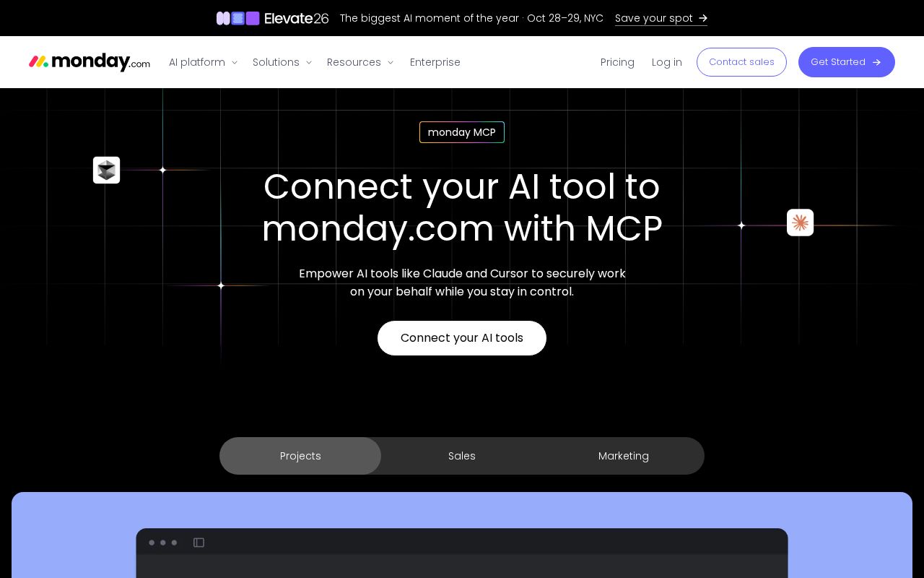924x578 pixels.
Task: Click the Elevate26 banner logo
Action: coord(273,18)
